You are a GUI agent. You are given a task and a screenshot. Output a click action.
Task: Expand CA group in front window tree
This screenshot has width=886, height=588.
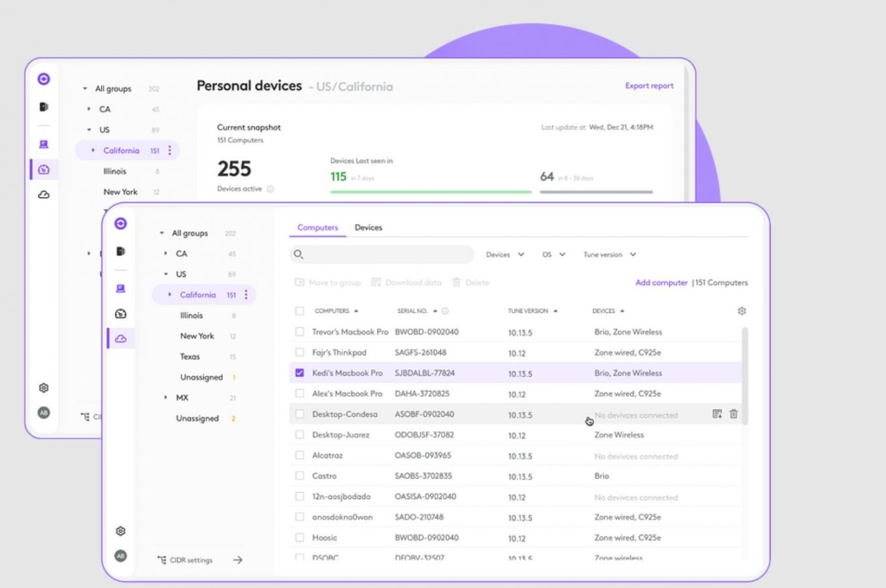tap(165, 253)
